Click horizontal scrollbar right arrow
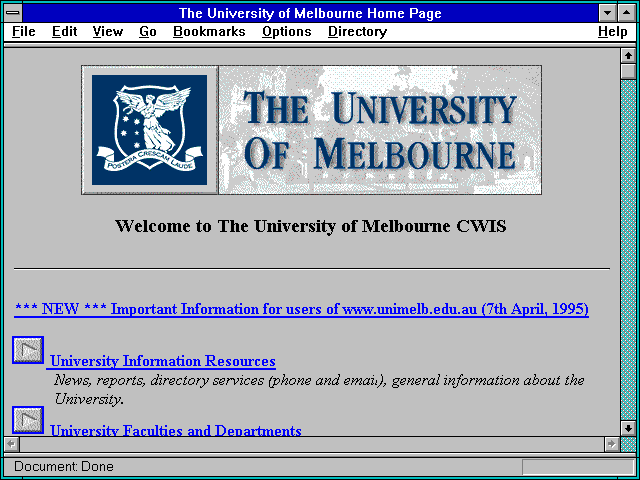640x480 pixels. [x=611, y=444]
